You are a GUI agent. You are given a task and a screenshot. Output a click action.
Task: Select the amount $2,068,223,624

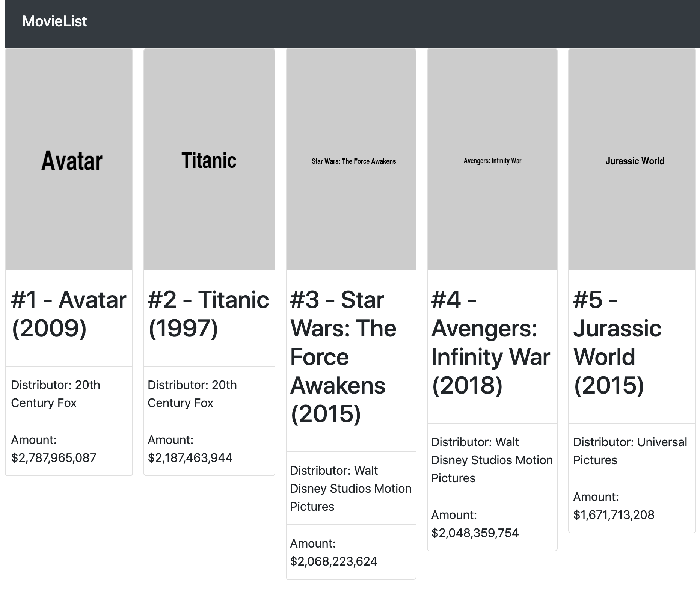tap(333, 561)
